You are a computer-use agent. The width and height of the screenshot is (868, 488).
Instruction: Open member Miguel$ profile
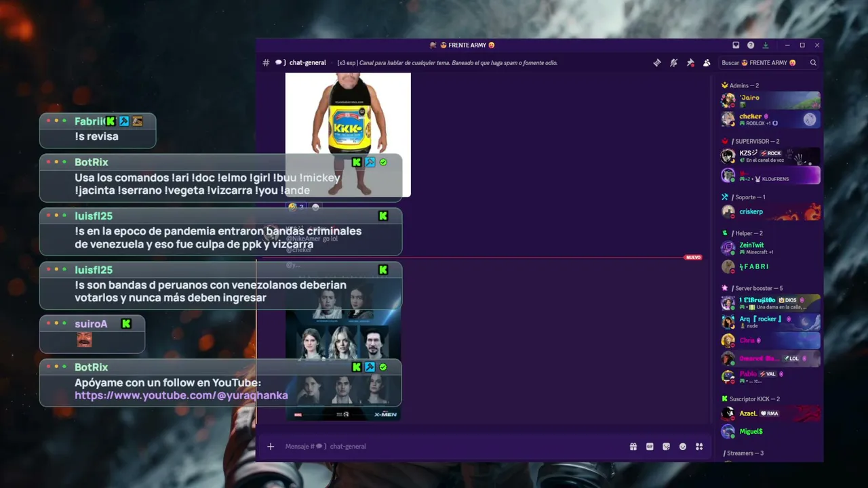[770, 432]
